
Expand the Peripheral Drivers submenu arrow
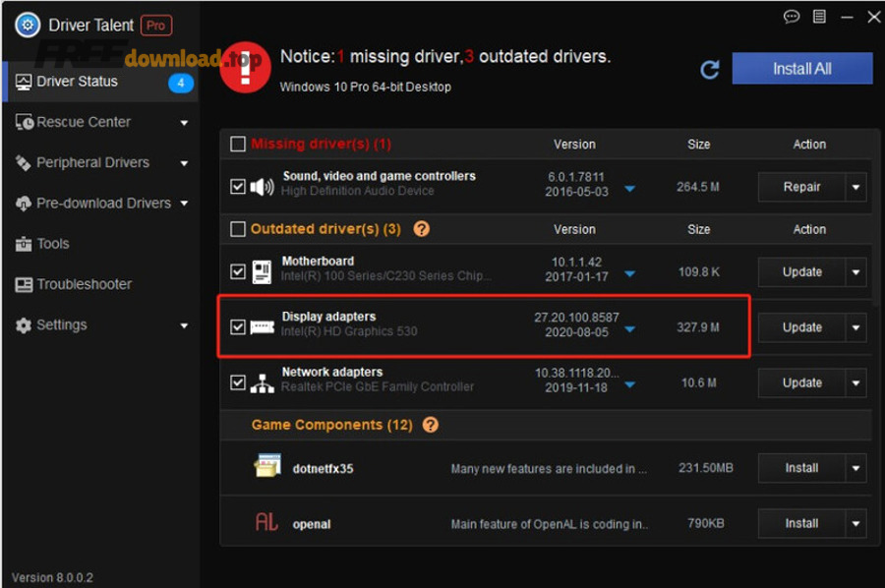click(x=184, y=163)
